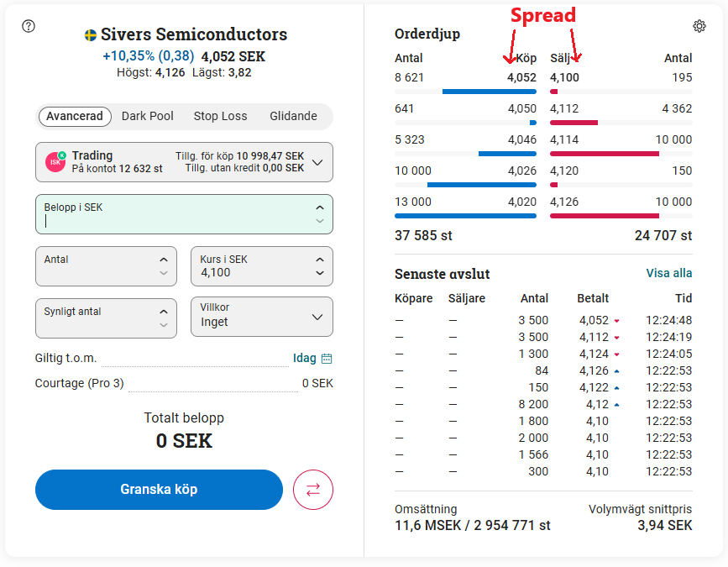Increase Belopp i SEK with up arrow
Screen dimensions: 728x567
point(319,207)
